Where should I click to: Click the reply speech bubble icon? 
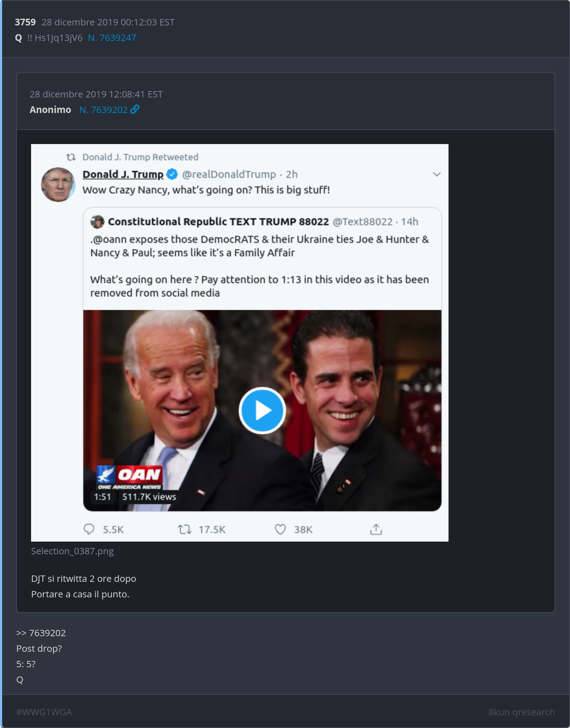pos(89,529)
